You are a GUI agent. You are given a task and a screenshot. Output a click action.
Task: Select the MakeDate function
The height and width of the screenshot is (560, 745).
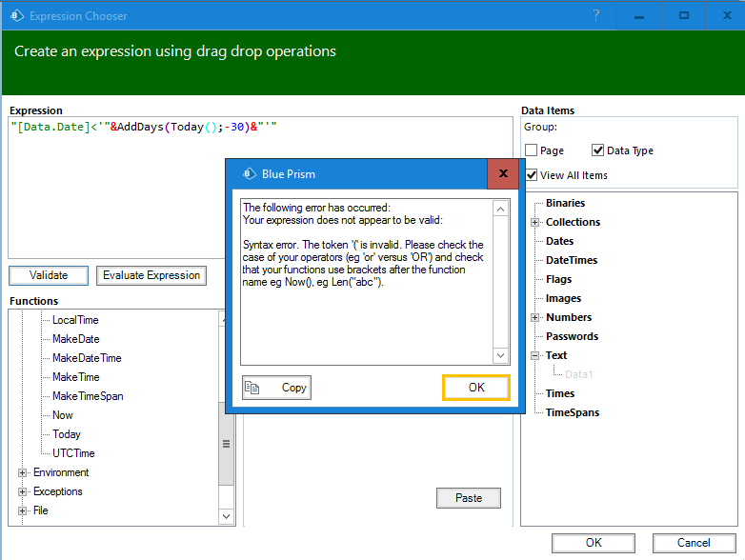click(x=76, y=339)
